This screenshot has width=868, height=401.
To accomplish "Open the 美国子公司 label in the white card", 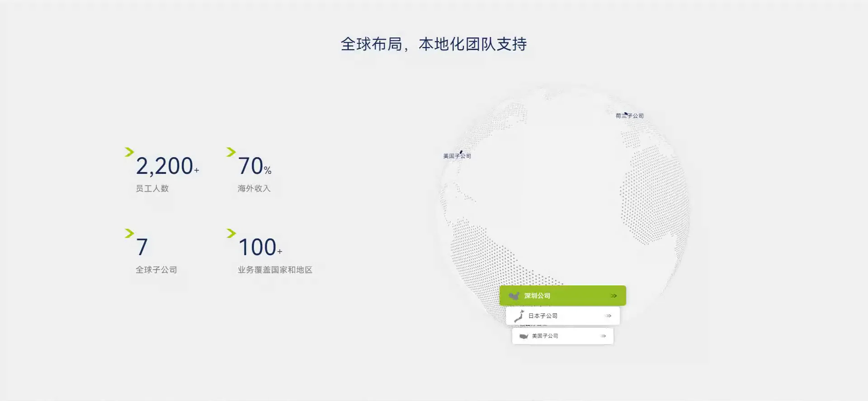I will coord(545,336).
